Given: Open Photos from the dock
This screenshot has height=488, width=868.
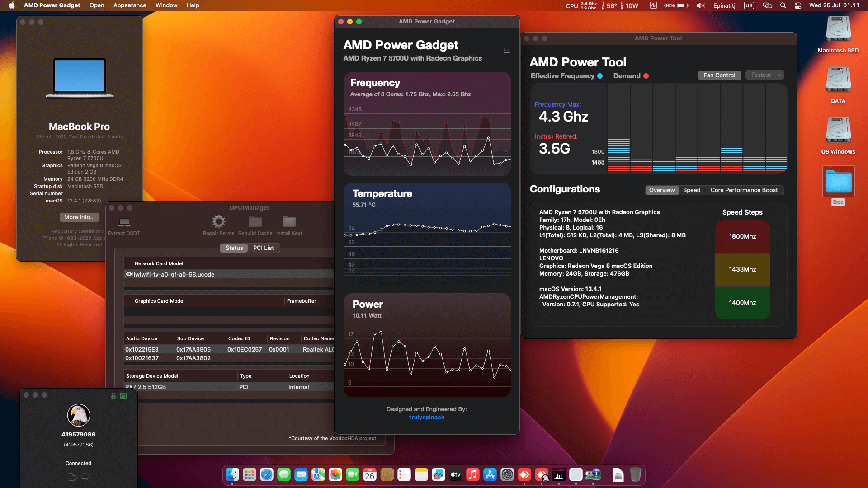Looking at the screenshot, I should [335, 474].
